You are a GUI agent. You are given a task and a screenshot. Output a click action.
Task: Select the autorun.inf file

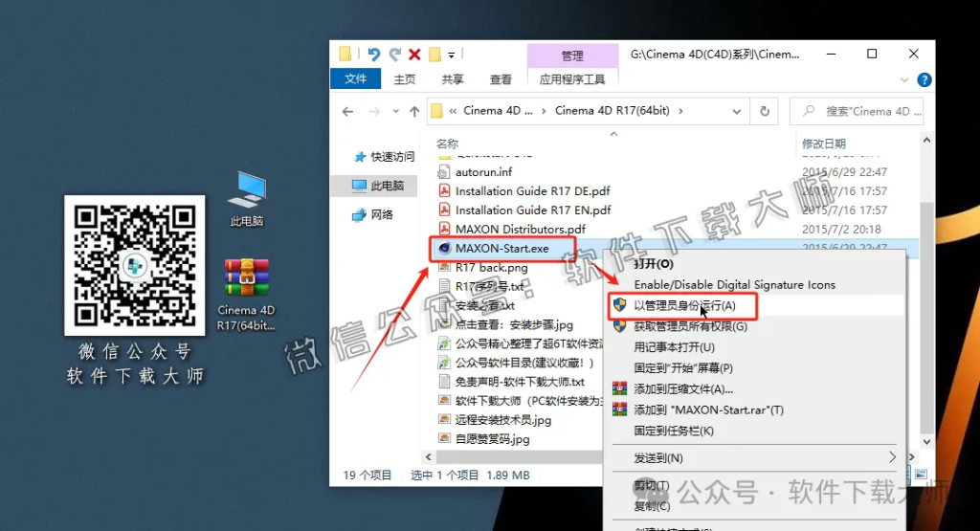[483, 172]
